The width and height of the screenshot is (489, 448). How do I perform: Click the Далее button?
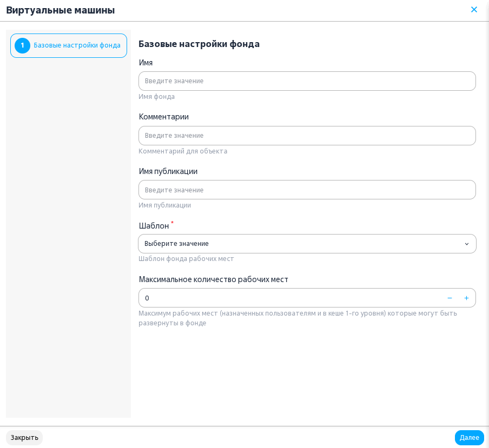[469, 437]
